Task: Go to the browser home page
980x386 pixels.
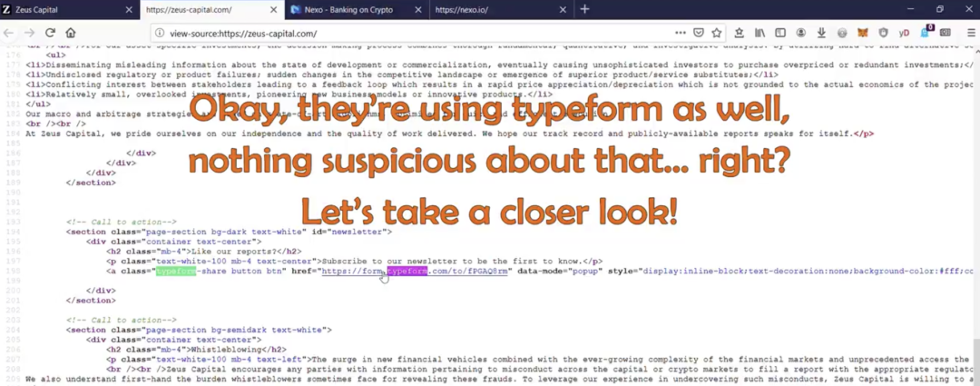Action: pos(71,33)
